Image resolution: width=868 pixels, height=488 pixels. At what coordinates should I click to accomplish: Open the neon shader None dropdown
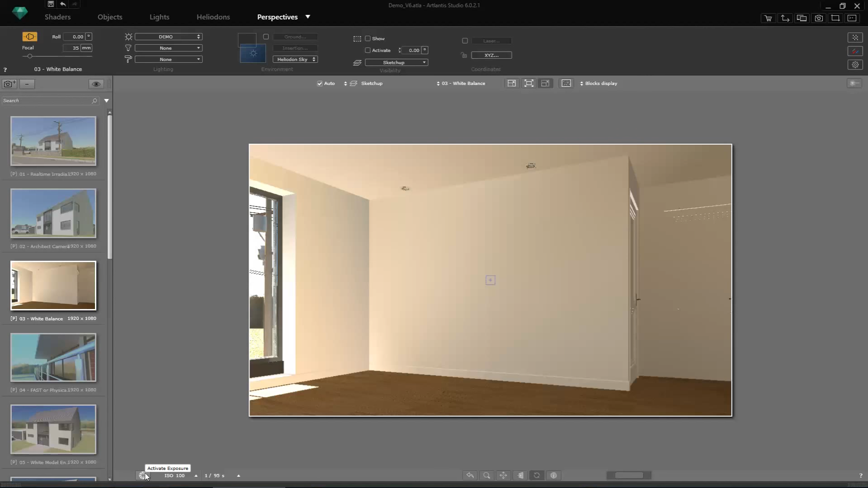(168, 60)
